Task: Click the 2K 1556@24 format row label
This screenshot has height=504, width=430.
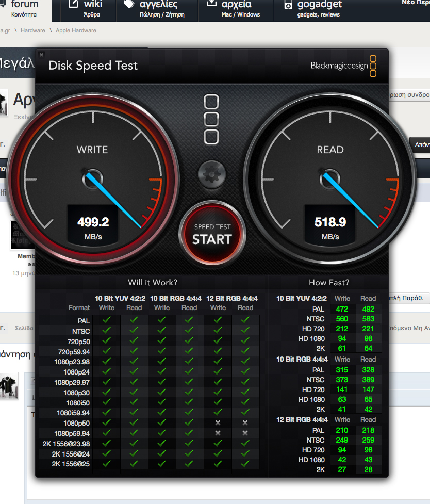Action: tap(71, 454)
